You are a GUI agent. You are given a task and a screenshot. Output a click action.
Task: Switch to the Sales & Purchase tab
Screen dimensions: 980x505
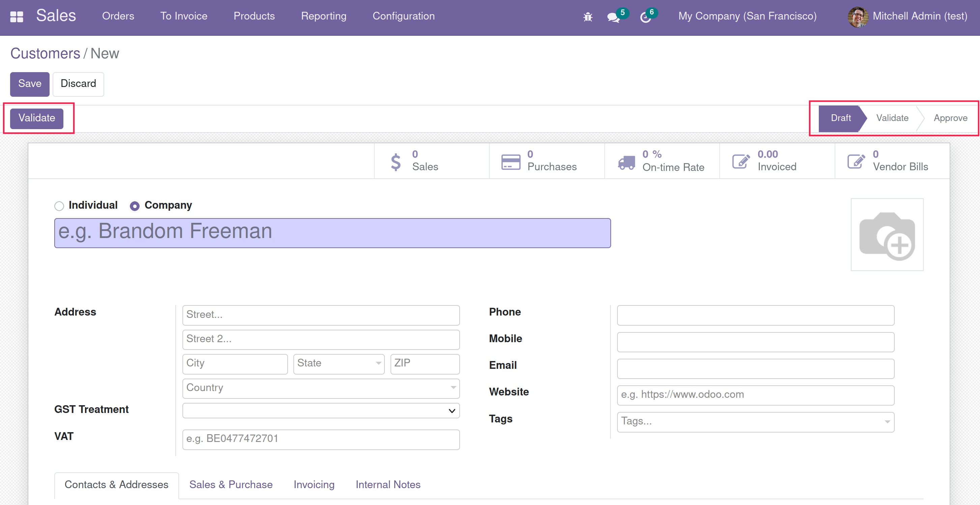231,484
